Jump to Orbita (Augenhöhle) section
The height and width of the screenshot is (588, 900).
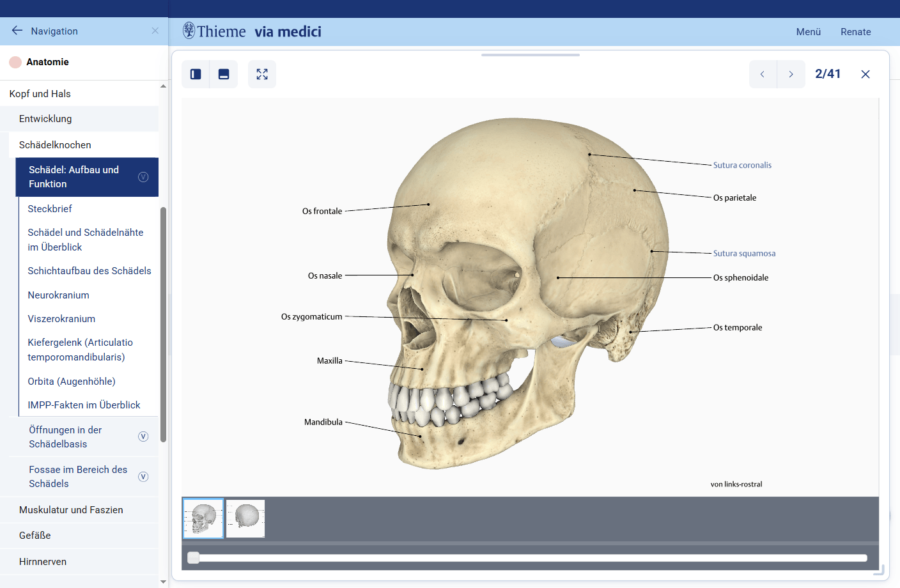point(72,382)
